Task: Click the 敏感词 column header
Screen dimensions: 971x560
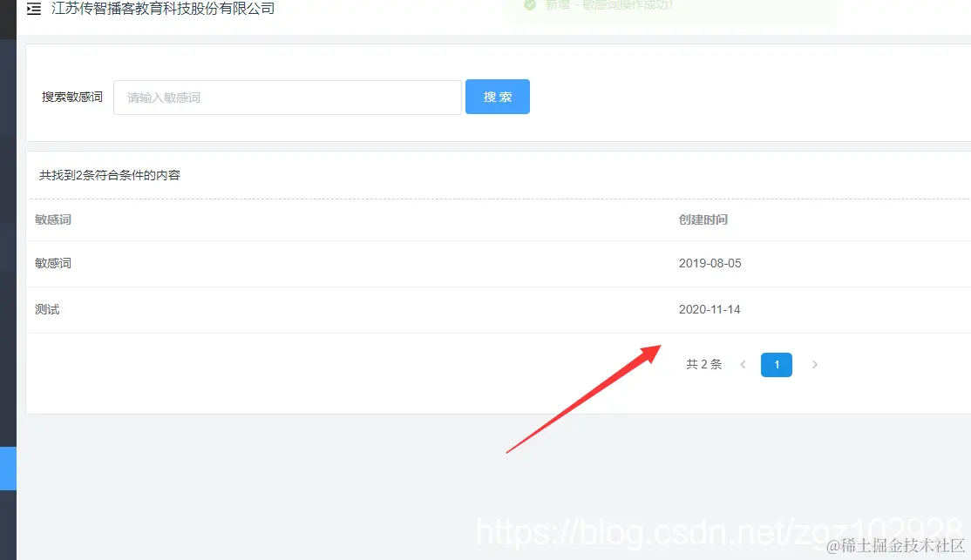Action: [x=53, y=219]
